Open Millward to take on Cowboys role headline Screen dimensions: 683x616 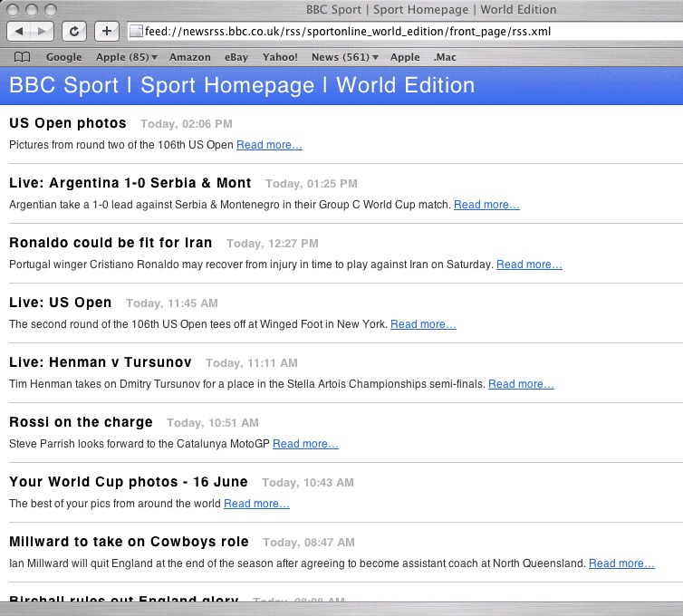129,541
